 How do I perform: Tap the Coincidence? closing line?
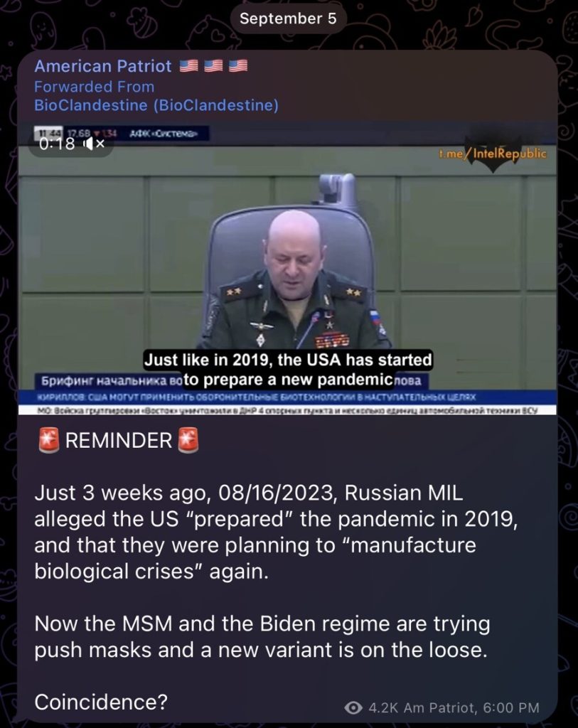pyautogui.click(x=101, y=702)
